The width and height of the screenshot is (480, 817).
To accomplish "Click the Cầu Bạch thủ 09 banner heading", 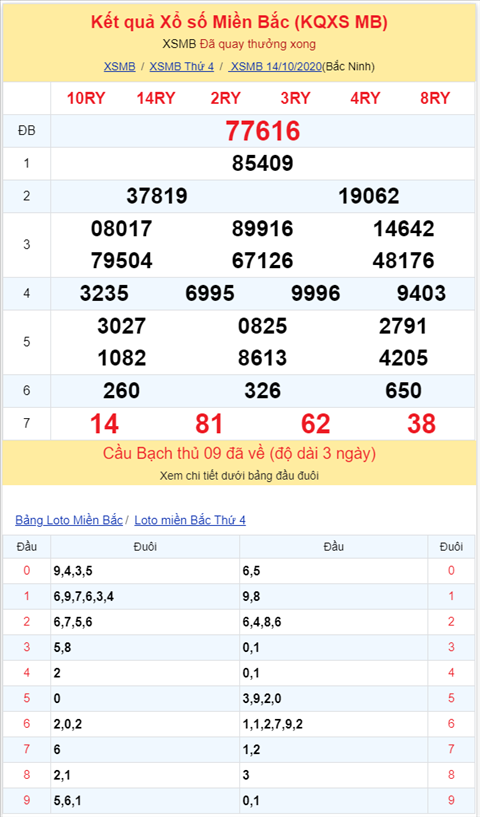I will click(x=239, y=453).
